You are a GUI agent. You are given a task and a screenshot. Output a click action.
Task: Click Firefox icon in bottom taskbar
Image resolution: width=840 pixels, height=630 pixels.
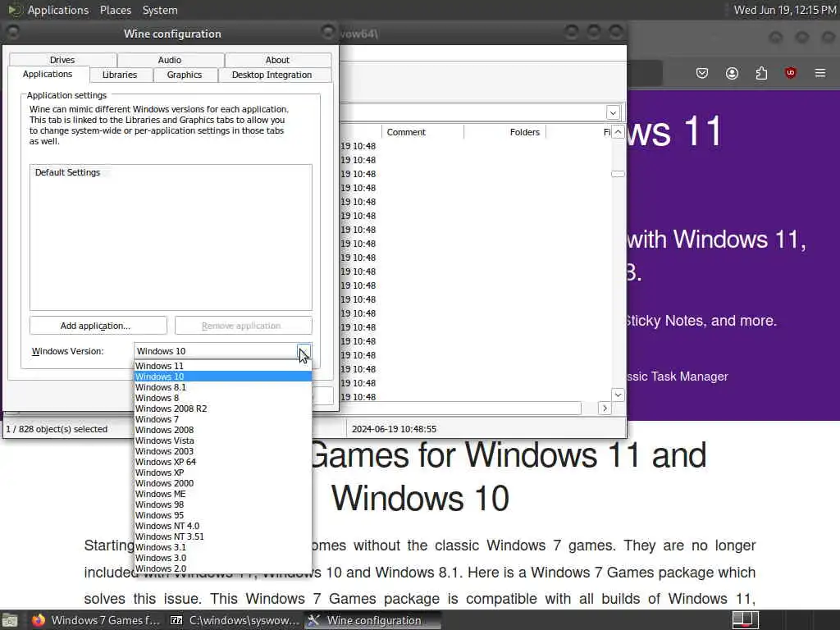point(38,620)
